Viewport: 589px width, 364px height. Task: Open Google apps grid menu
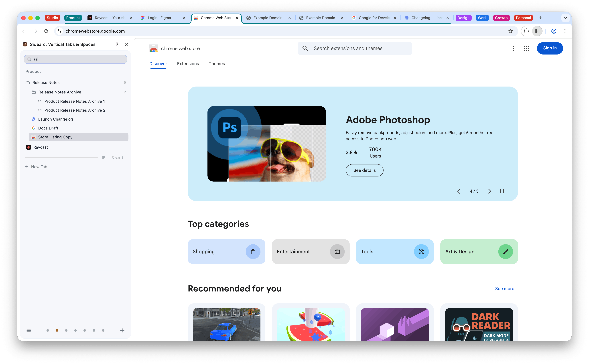(526, 48)
